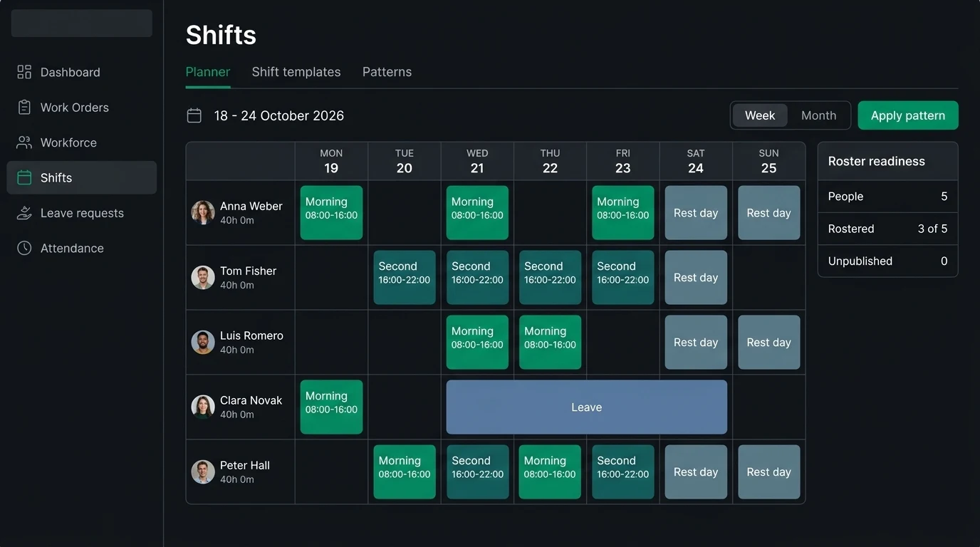The height and width of the screenshot is (547, 980).
Task: Navigate to Leave requests
Action: click(x=81, y=213)
